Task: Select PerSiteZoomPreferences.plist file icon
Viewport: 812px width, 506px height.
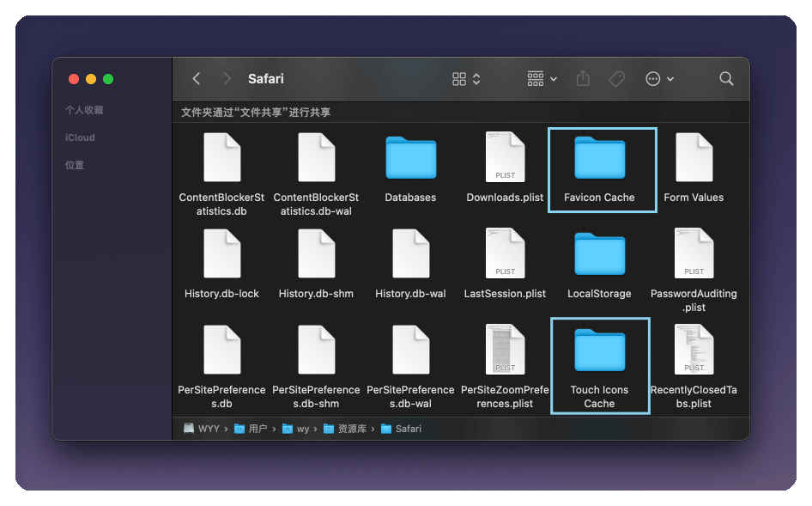Action: (x=505, y=350)
